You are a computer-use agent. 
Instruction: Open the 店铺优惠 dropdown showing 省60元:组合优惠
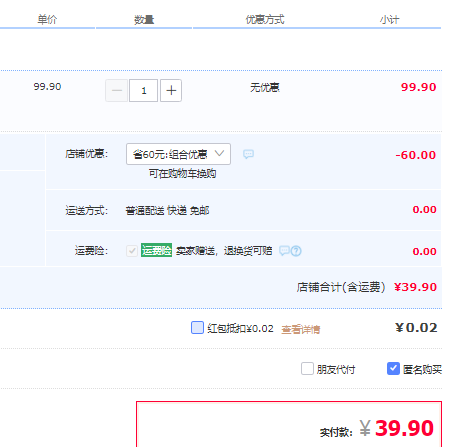point(178,154)
